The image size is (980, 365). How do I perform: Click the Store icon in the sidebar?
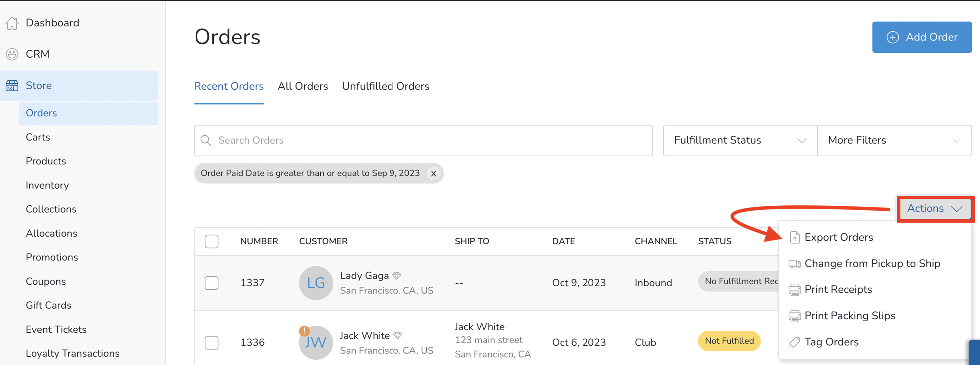(x=12, y=85)
